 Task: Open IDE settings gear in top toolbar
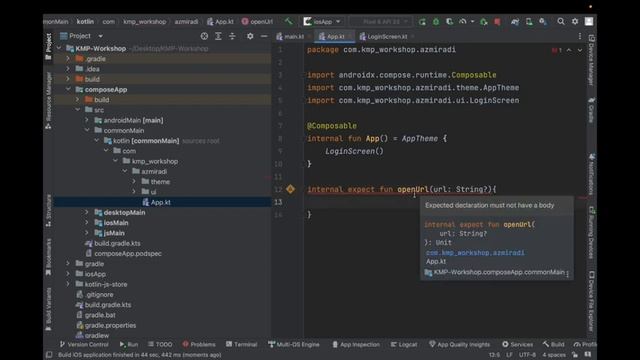[x=575, y=22]
